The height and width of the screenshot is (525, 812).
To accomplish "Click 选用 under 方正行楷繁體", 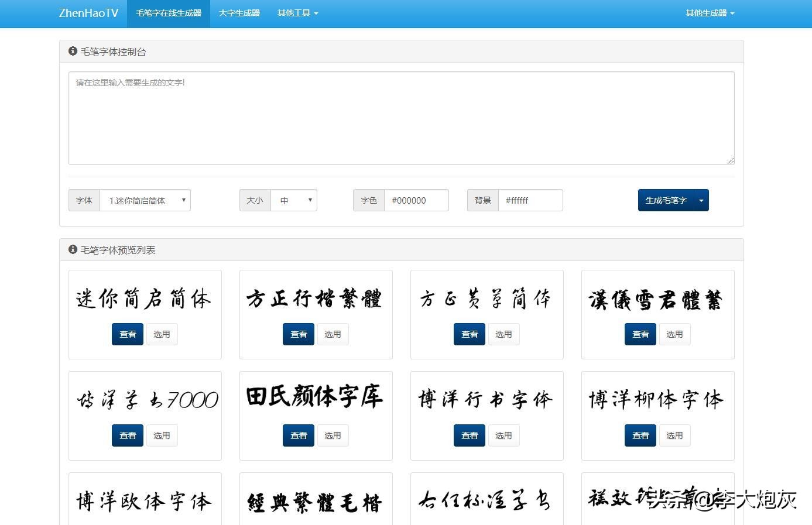I will pos(333,334).
